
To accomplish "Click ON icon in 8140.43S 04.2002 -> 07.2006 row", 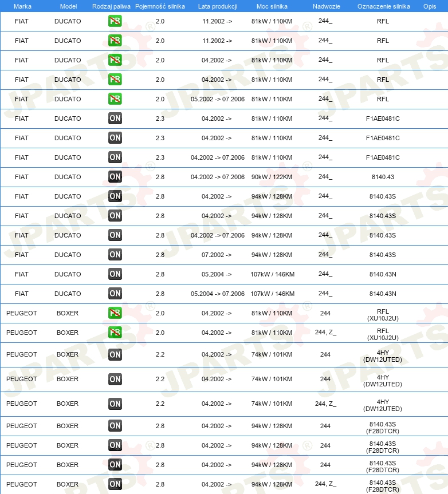I will point(115,235).
